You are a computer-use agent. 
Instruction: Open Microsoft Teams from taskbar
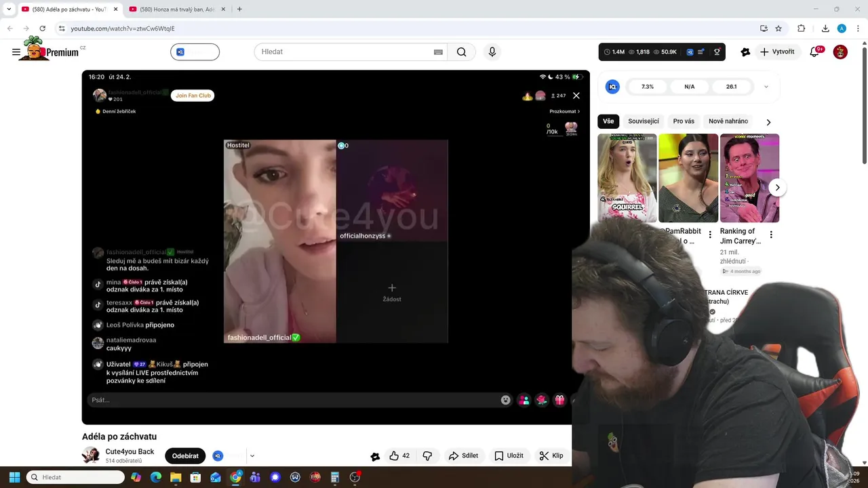pos(255,477)
